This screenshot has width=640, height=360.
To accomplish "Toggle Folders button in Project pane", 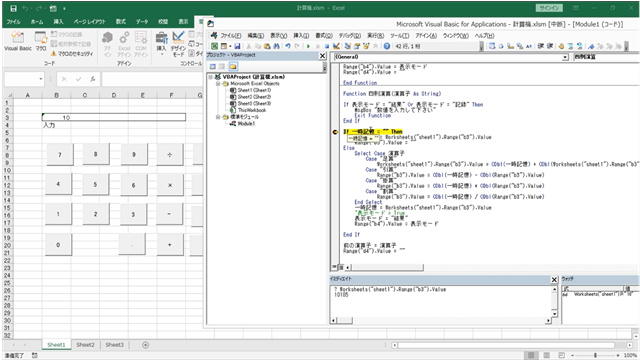I will [x=233, y=66].
